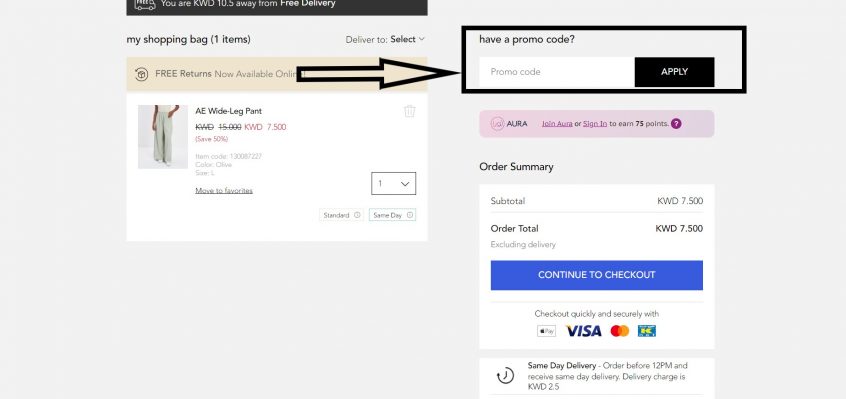Click the Mastercard payment logo
846x399 pixels.
coord(620,331)
